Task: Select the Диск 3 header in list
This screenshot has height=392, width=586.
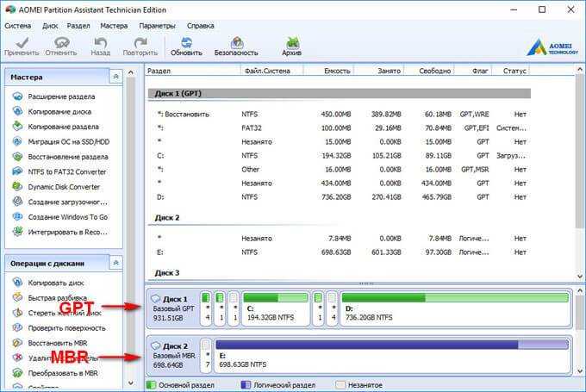Action: tap(340, 273)
